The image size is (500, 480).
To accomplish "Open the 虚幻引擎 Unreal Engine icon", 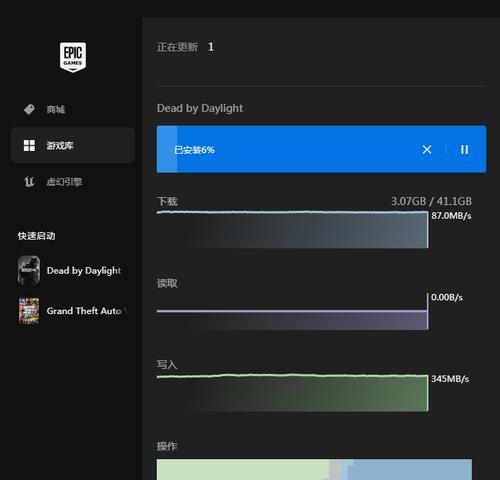I will (x=29, y=182).
